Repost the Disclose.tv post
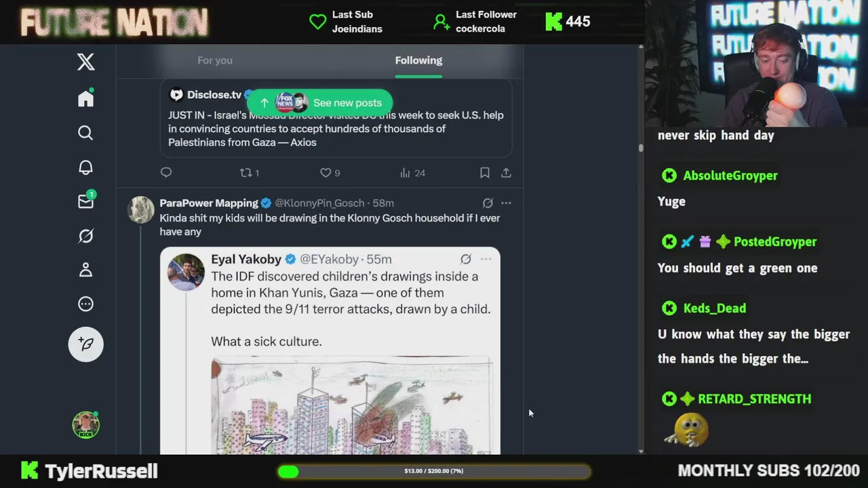Image resolution: width=868 pixels, height=488 pixels. pos(250,173)
